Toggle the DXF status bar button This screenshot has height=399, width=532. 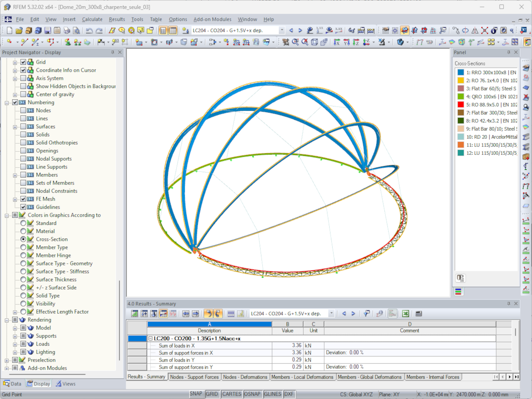coord(289,394)
